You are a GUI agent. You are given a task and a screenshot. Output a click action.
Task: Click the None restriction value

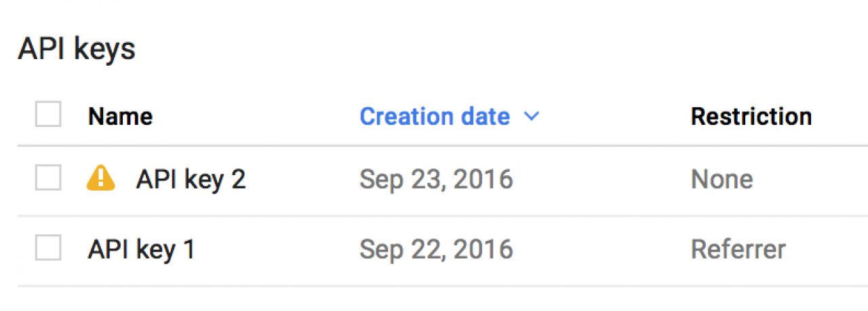click(x=722, y=179)
